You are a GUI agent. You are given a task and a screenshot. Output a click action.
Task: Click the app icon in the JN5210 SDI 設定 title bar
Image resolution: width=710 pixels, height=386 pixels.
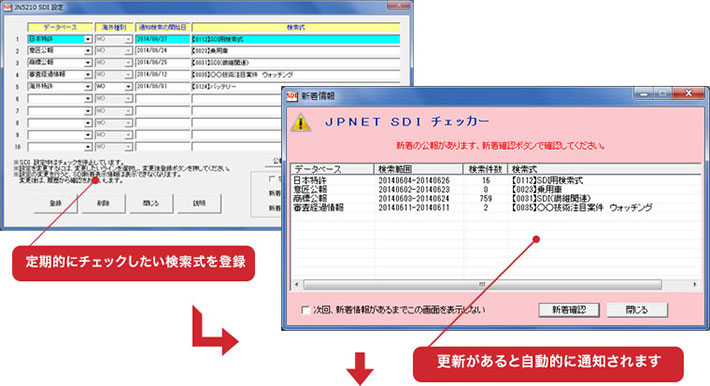point(8,7)
